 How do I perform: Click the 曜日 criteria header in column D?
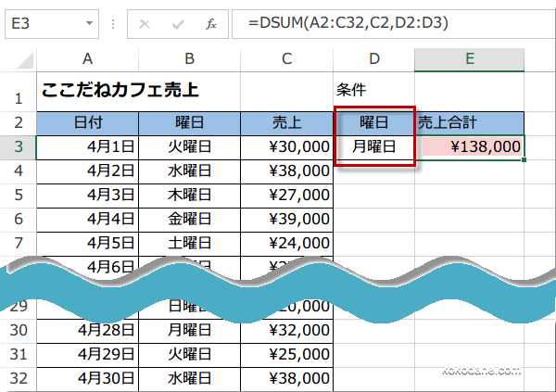point(374,123)
